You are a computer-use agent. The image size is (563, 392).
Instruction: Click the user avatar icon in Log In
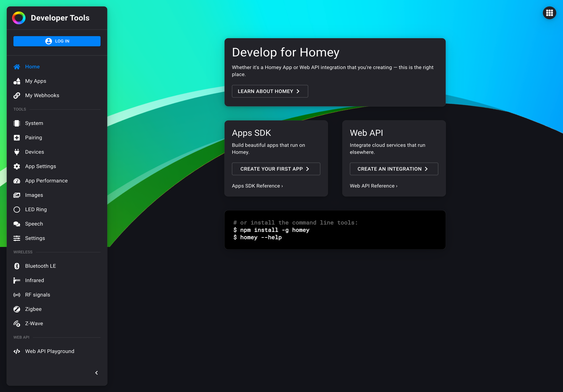(49, 41)
